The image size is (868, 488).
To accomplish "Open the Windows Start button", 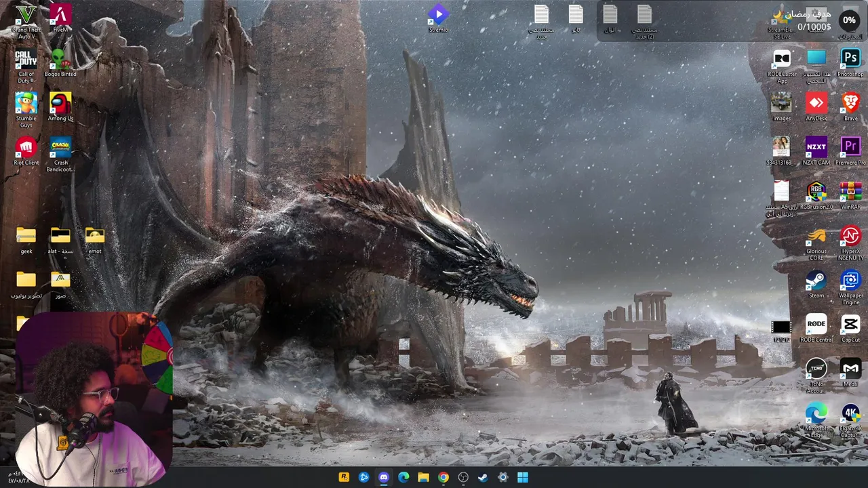I will (x=522, y=477).
